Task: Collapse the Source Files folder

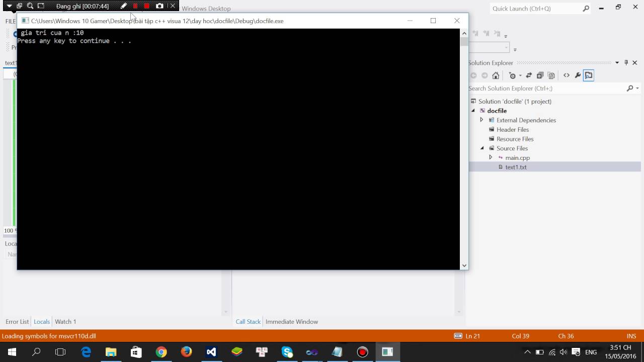Action: [482, 148]
